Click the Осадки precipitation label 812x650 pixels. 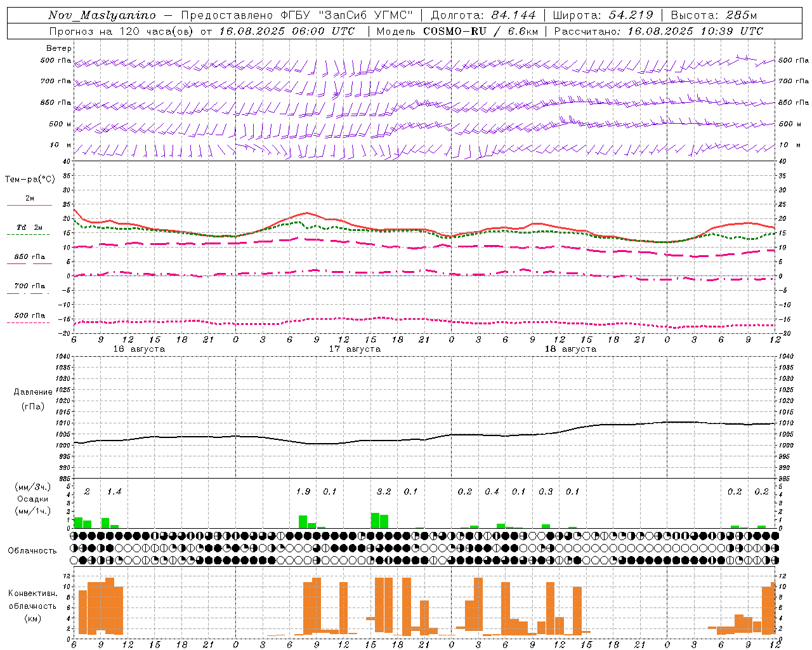pos(32,499)
